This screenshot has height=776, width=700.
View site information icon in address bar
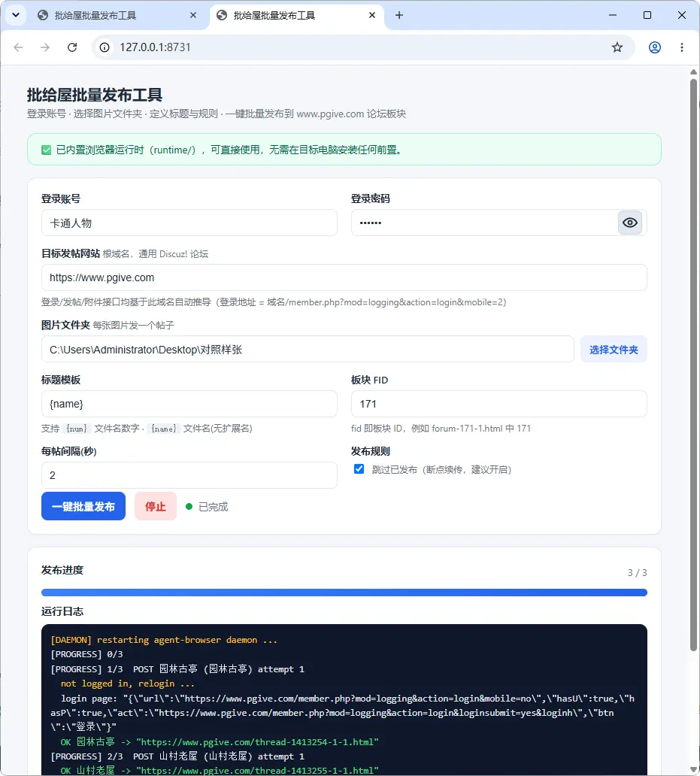[105, 47]
